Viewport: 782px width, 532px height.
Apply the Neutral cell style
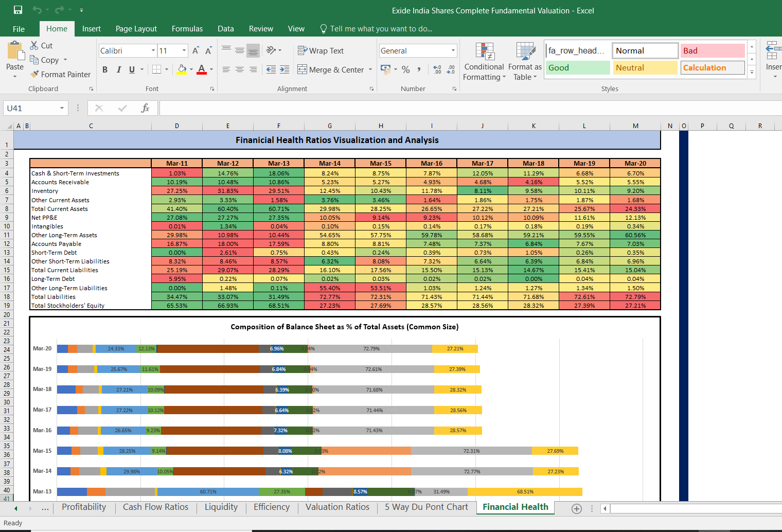645,68
